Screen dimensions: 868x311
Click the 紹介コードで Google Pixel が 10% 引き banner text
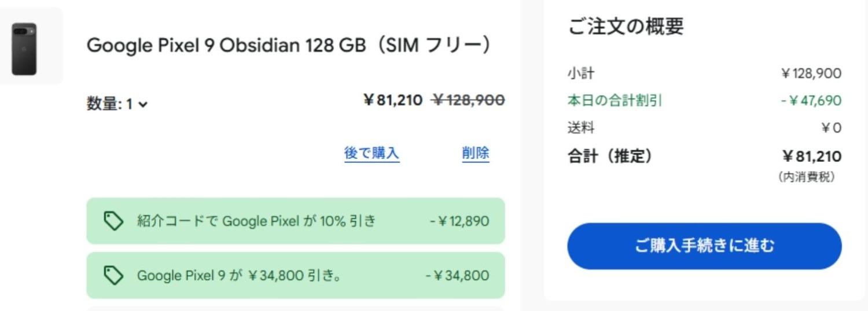click(256, 221)
